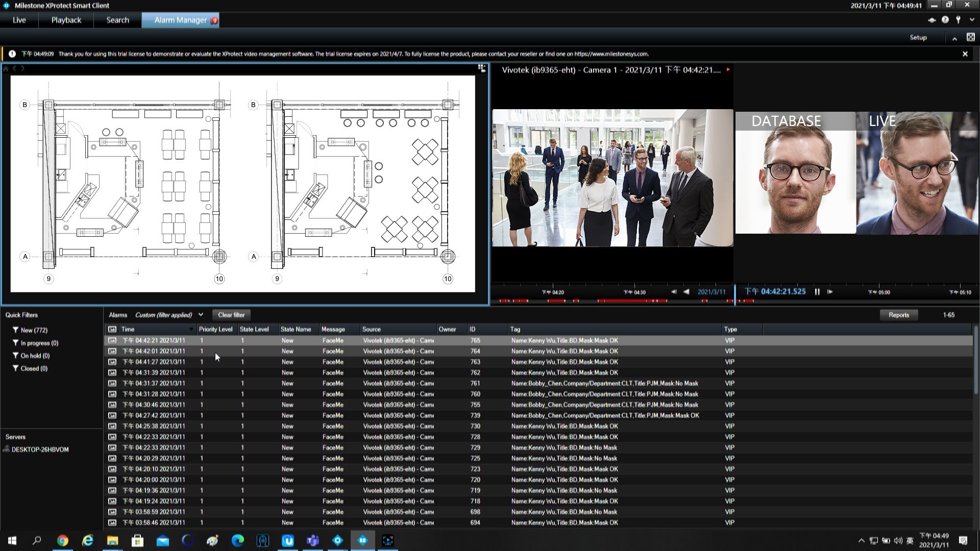This screenshot has height=551, width=980.
Task: Sort by the Priority Level column header
Action: [x=216, y=329]
